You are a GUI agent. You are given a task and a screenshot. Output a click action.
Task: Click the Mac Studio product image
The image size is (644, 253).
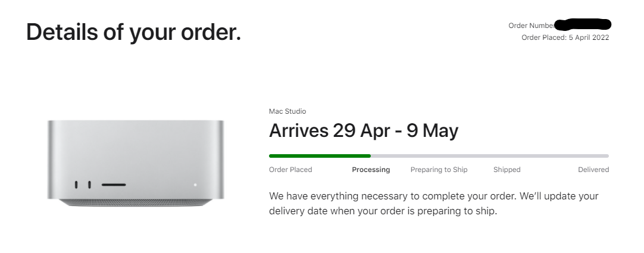[x=136, y=163]
